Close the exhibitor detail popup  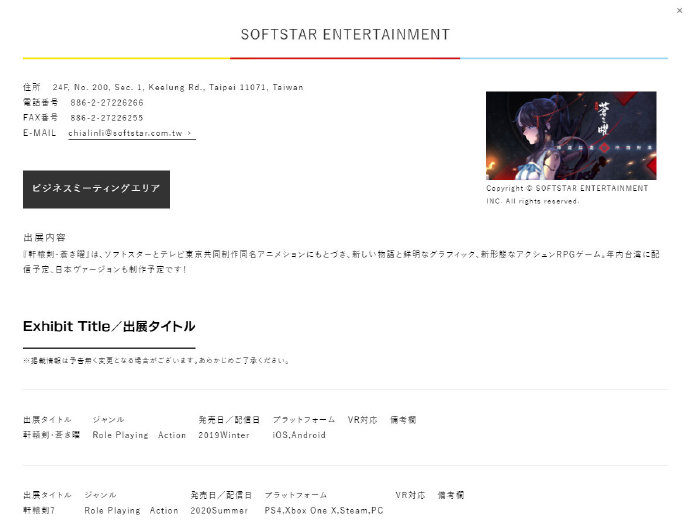(679, 10)
